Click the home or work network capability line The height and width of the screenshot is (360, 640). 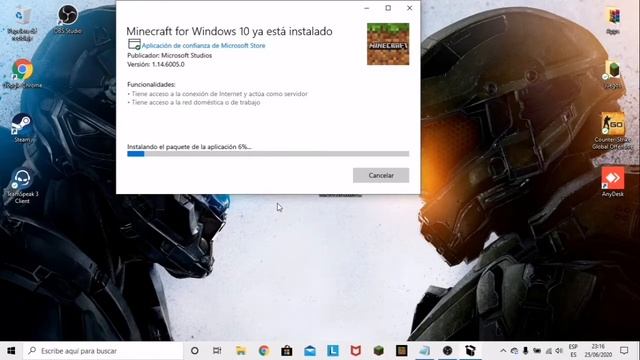(x=194, y=102)
